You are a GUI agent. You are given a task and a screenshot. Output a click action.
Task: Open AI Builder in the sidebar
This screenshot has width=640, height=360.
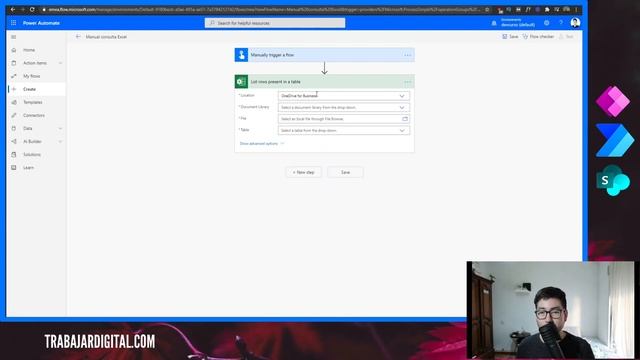[32, 141]
